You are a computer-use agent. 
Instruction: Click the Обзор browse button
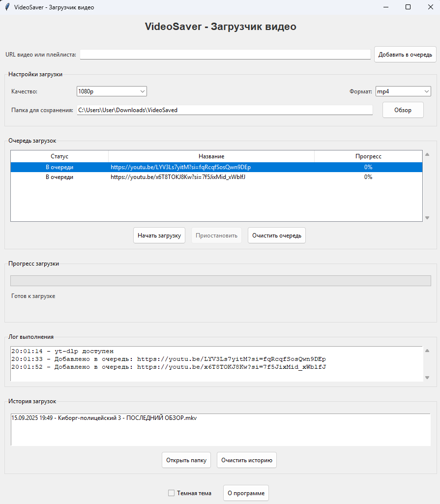pos(403,110)
